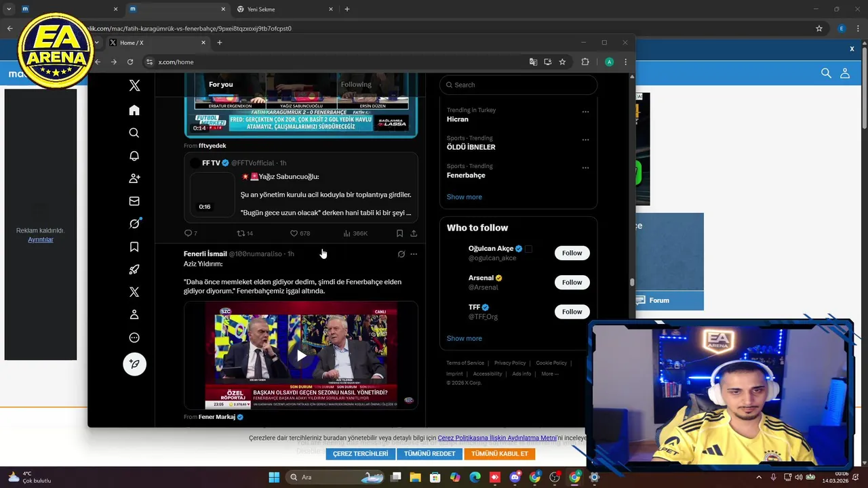Click Grok icon on Fenerli İsmail post
The image size is (868, 488).
(401, 254)
